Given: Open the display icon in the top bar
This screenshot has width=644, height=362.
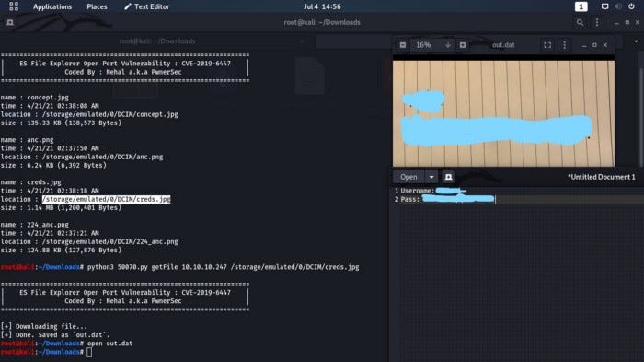Looking at the screenshot, I should coord(604,6).
